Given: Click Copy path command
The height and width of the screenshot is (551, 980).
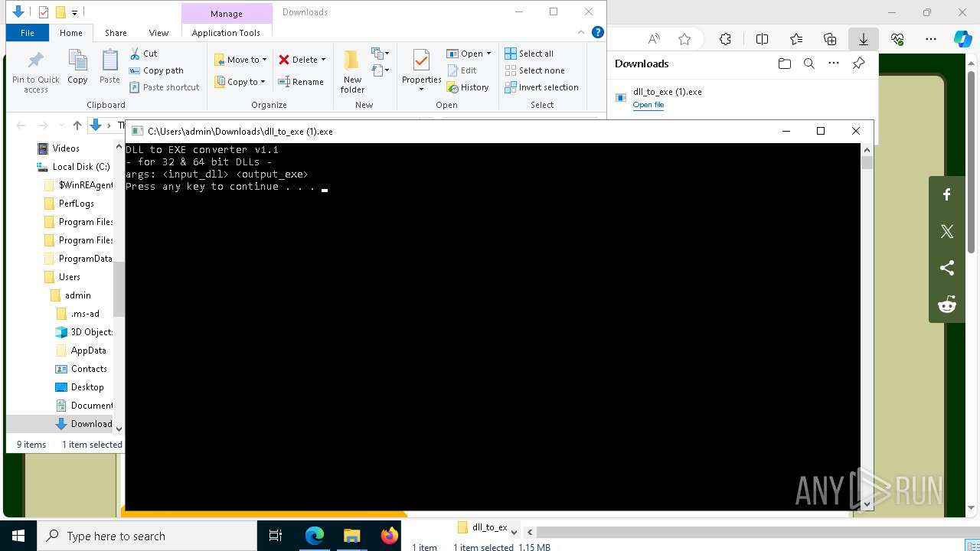Looking at the screenshot, I should click(156, 70).
